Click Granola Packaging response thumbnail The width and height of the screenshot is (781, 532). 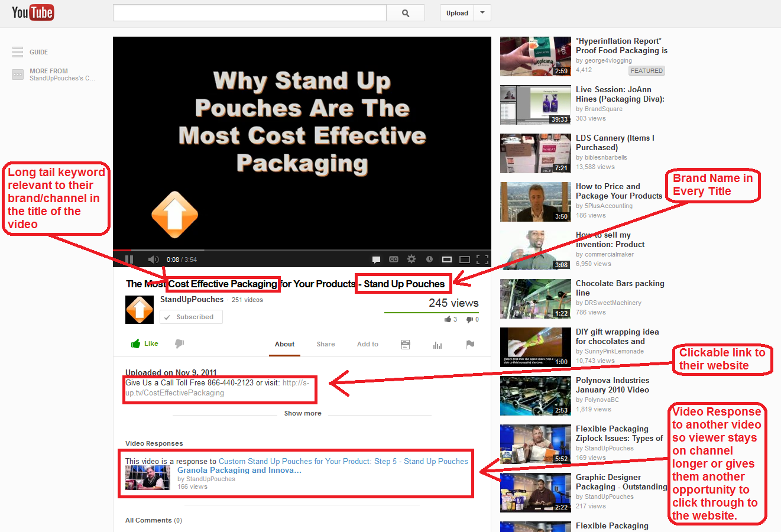click(148, 478)
